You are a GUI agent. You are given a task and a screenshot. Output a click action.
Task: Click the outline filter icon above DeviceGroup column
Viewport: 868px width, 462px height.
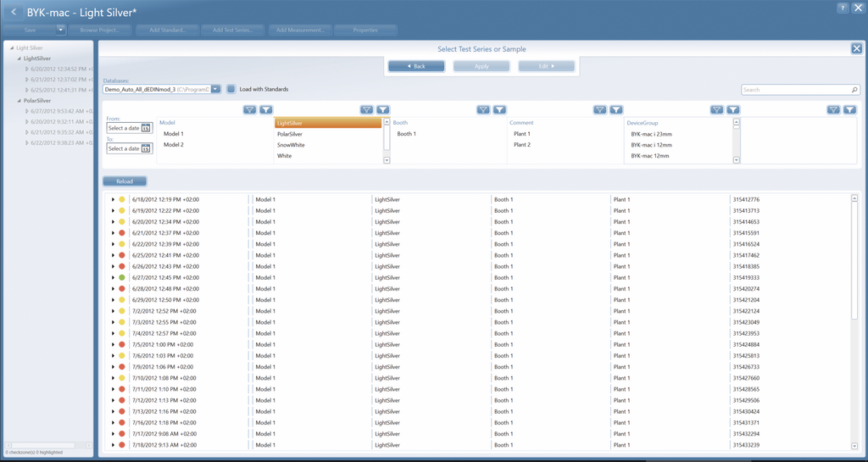(717, 110)
